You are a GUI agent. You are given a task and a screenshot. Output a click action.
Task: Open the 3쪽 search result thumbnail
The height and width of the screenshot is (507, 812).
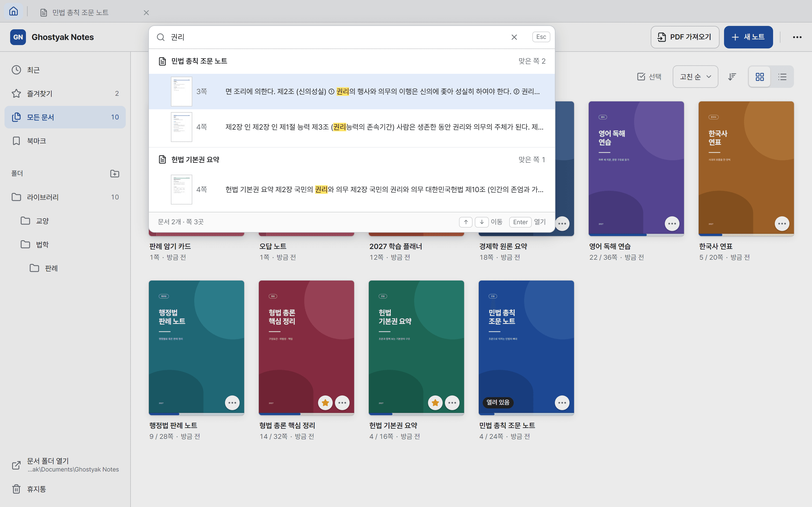(182, 92)
